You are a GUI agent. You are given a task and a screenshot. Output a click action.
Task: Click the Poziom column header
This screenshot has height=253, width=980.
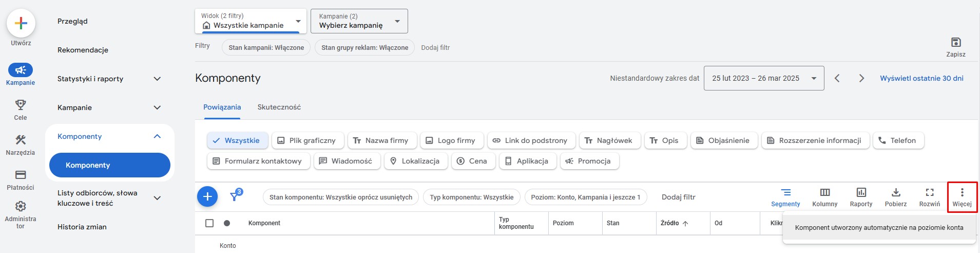563,223
